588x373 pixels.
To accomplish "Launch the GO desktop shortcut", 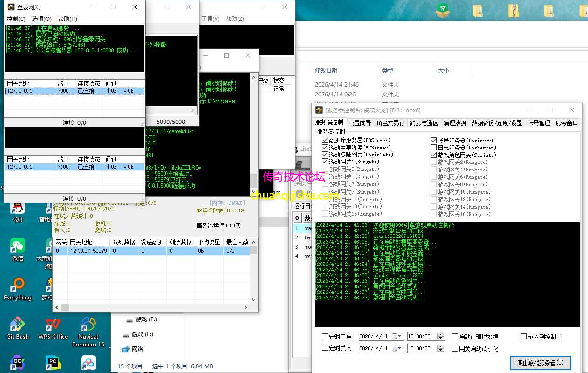I will 17,363.
